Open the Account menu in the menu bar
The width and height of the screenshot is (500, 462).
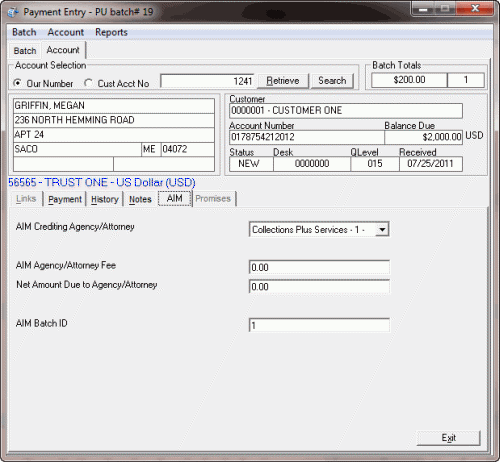[x=66, y=32]
